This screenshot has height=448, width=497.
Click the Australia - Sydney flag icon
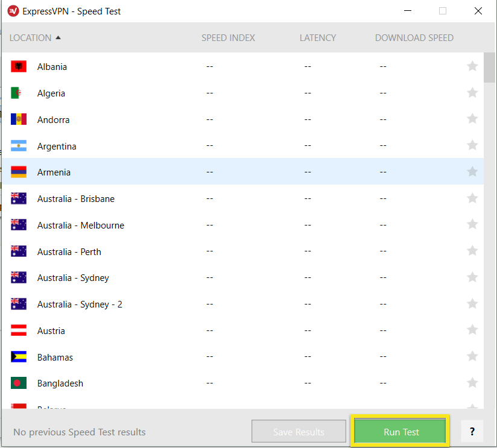pyautogui.click(x=19, y=277)
